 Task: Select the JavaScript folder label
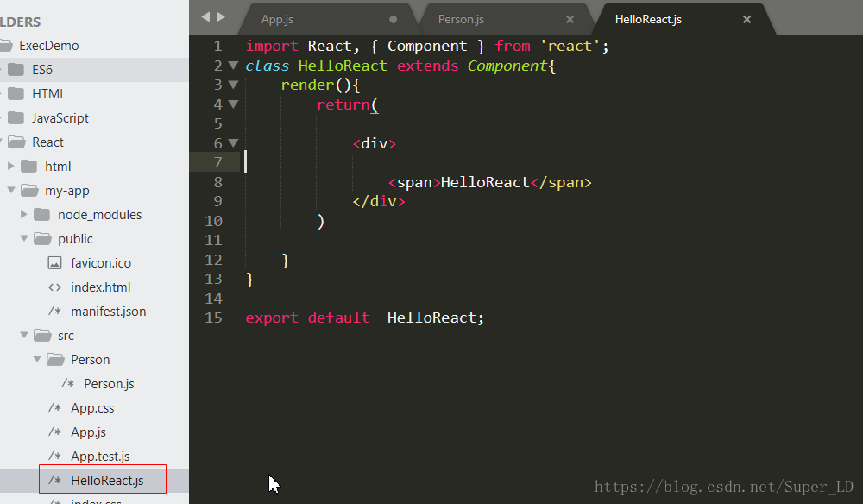click(60, 118)
